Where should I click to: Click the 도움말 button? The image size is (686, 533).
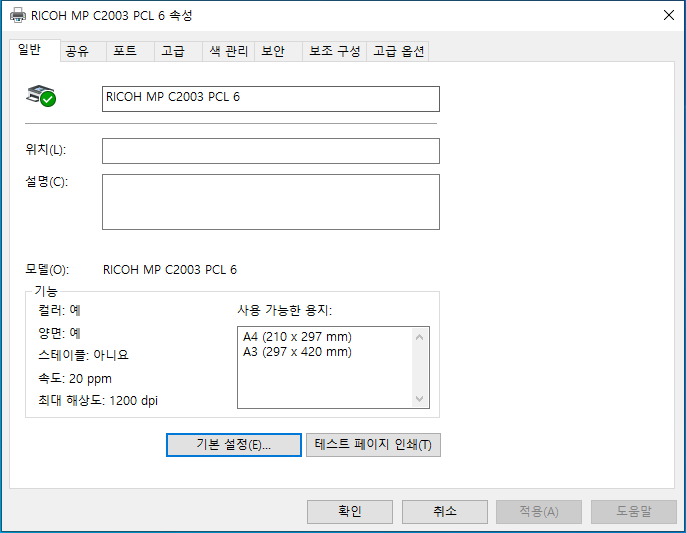tap(634, 512)
